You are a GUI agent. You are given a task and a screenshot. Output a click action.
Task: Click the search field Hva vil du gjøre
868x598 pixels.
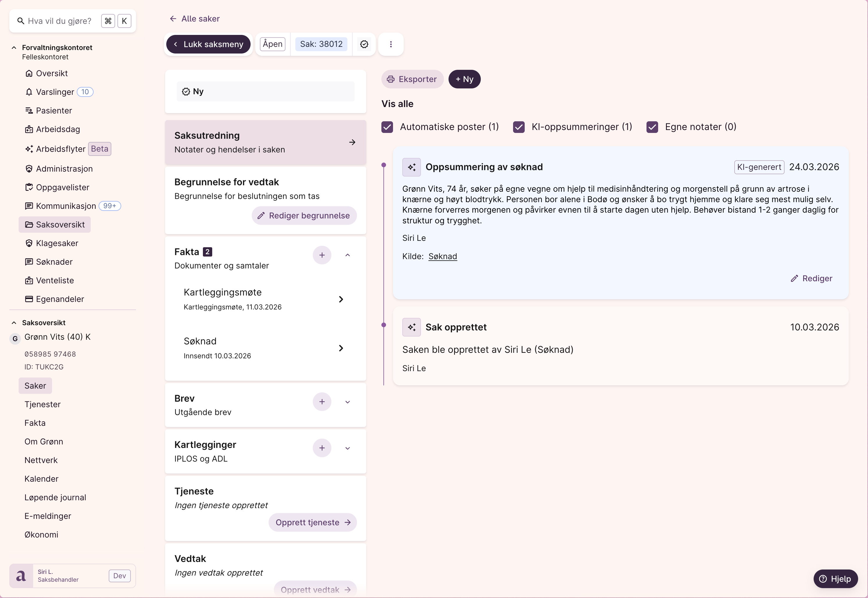[60, 21]
